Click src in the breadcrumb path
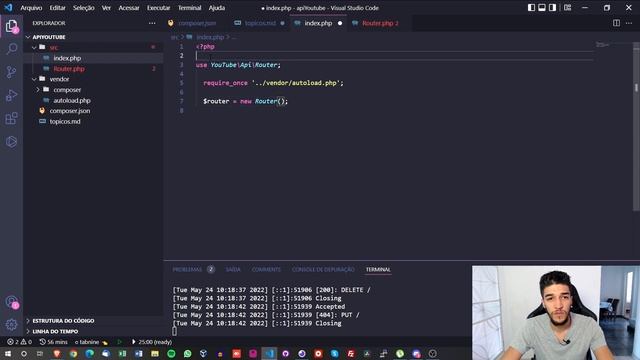Image resolution: width=640 pixels, height=360 pixels. [x=174, y=37]
